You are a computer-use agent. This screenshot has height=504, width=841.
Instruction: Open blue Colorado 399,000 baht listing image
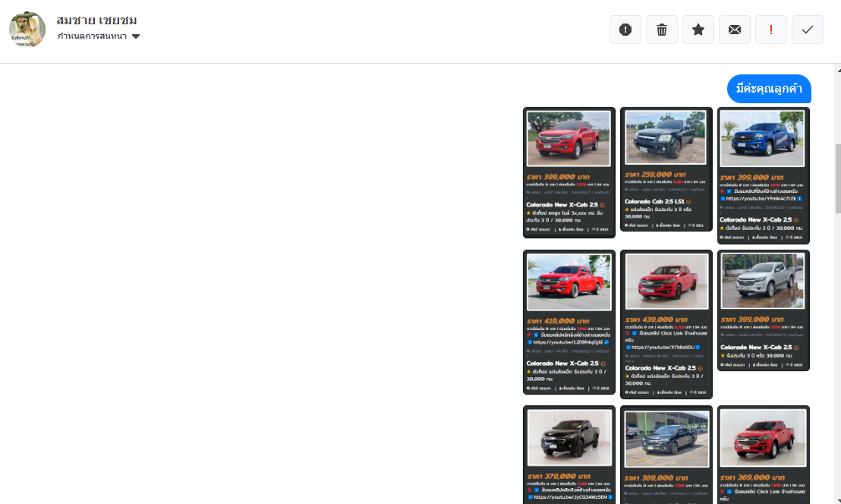click(x=763, y=139)
